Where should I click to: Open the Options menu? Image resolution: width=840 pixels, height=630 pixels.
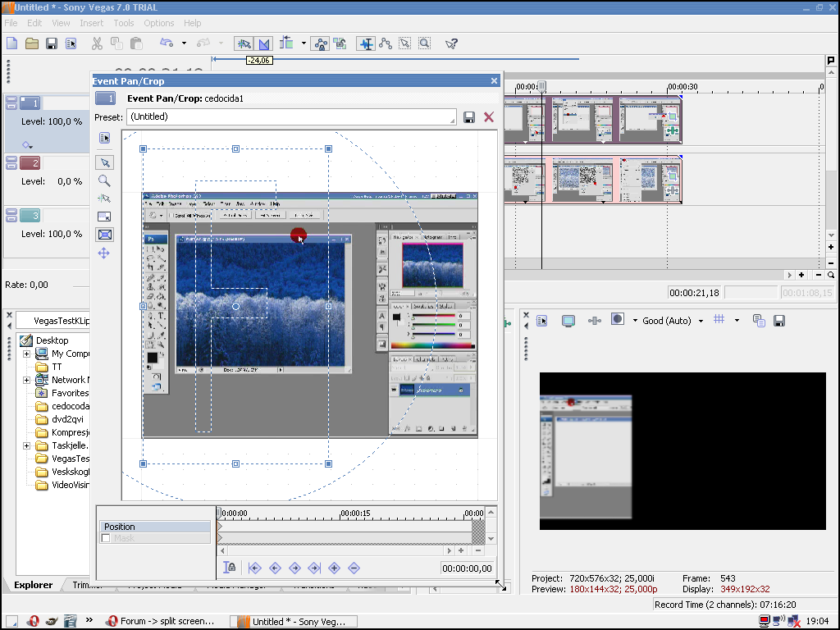coord(158,23)
